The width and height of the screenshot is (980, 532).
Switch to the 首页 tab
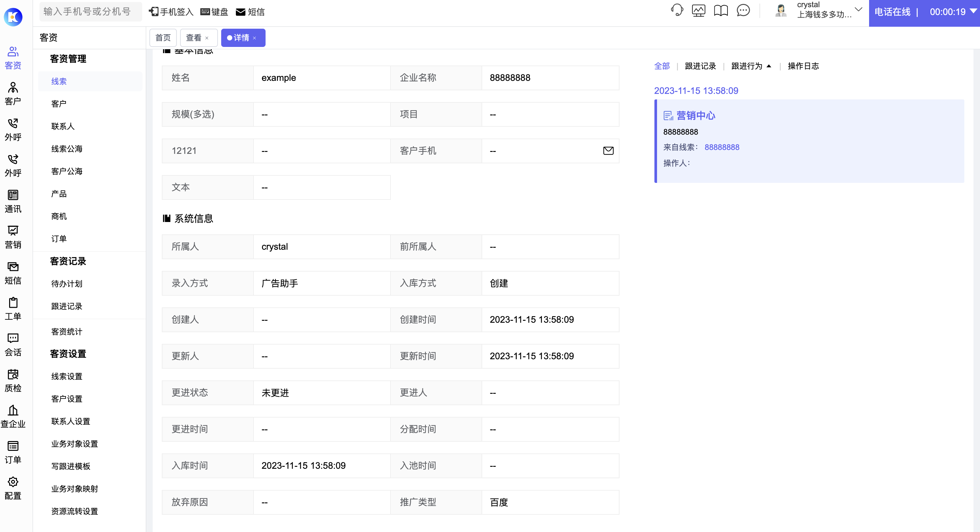point(163,37)
